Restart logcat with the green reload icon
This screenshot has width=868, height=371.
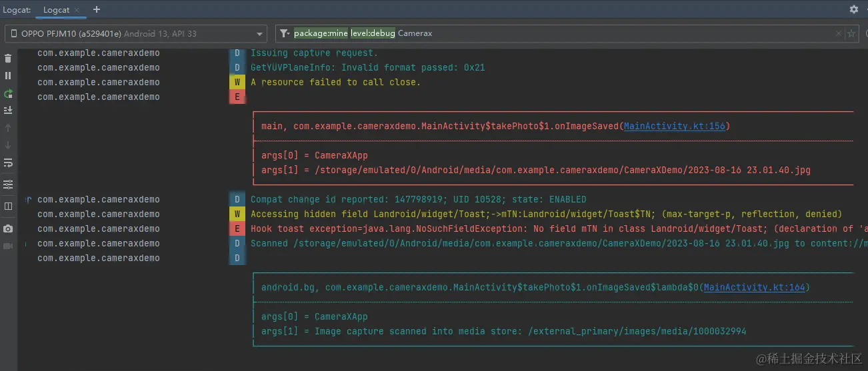point(8,93)
